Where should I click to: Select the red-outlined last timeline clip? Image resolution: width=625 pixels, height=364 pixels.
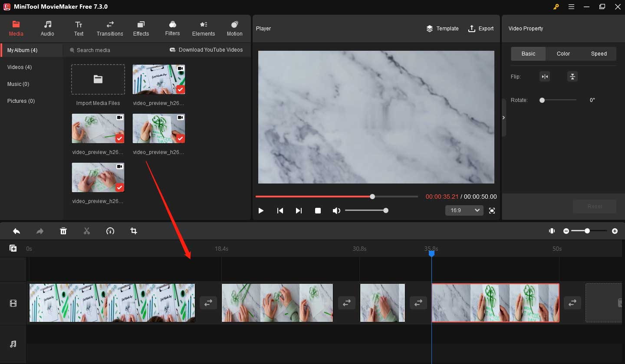tap(495, 303)
